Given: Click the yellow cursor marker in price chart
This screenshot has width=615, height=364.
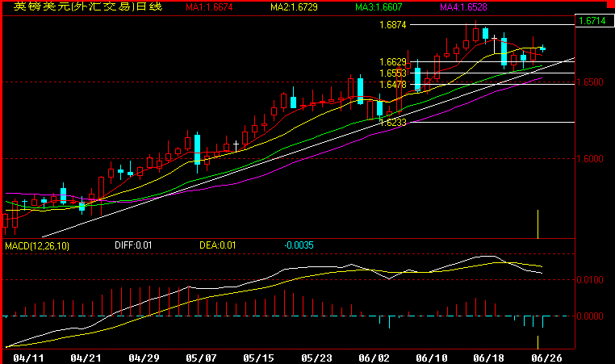Looking at the screenshot, I should [538, 224].
